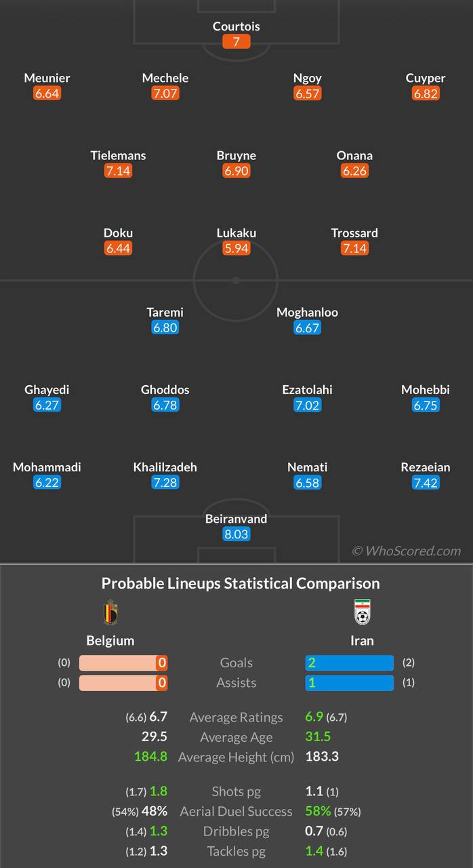Click the Belgium team name label
The image size is (473, 868).
(110, 641)
